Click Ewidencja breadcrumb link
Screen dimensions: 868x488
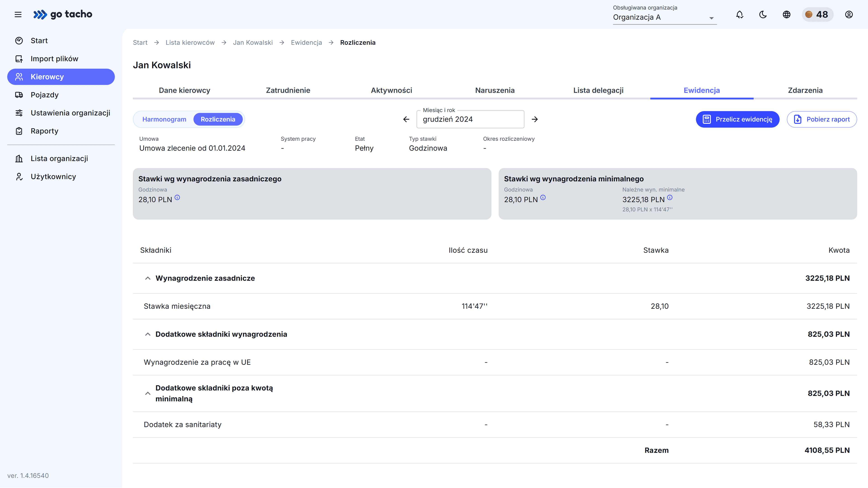click(306, 42)
